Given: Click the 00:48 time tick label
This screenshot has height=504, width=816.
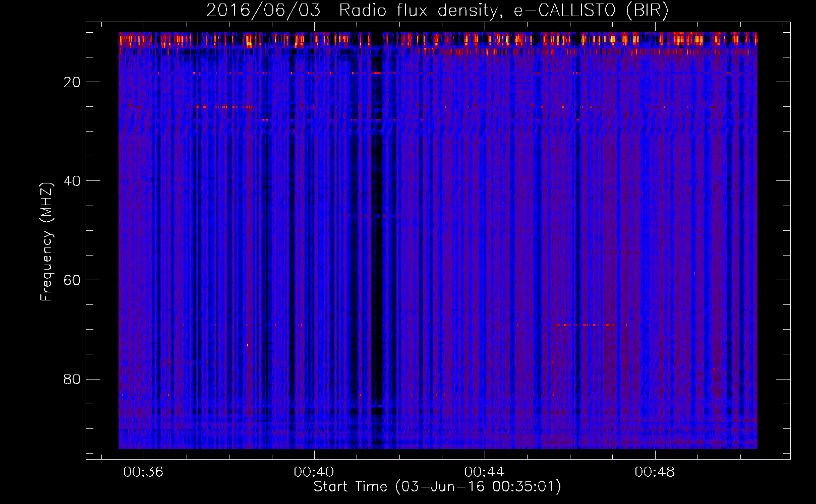Looking at the screenshot, I should pyautogui.click(x=655, y=472).
